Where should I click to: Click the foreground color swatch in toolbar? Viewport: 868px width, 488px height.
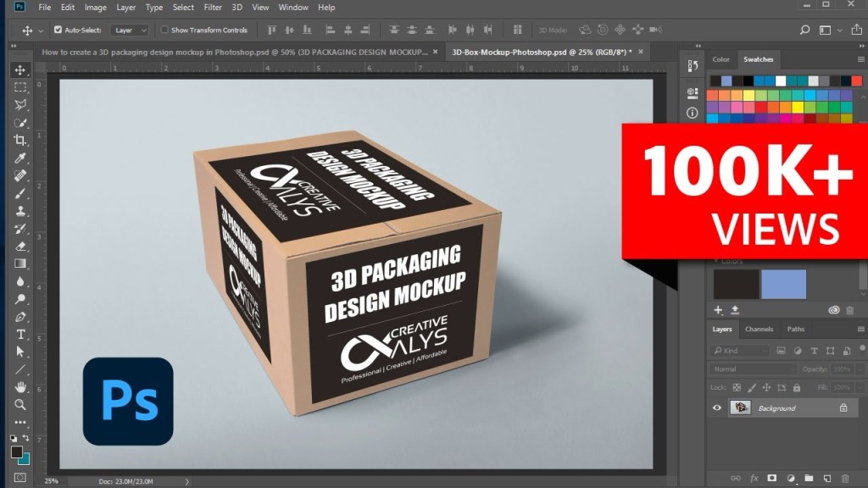(x=16, y=452)
